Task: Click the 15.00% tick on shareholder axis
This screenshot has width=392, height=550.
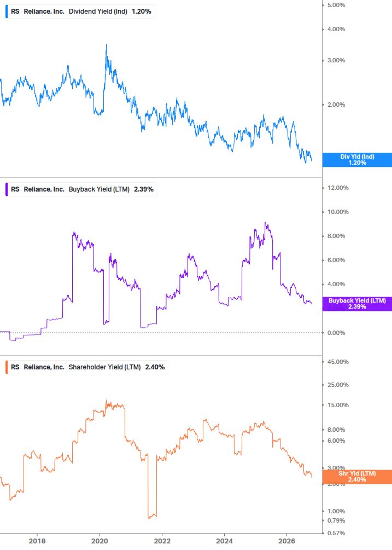Action: tap(338, 405)
